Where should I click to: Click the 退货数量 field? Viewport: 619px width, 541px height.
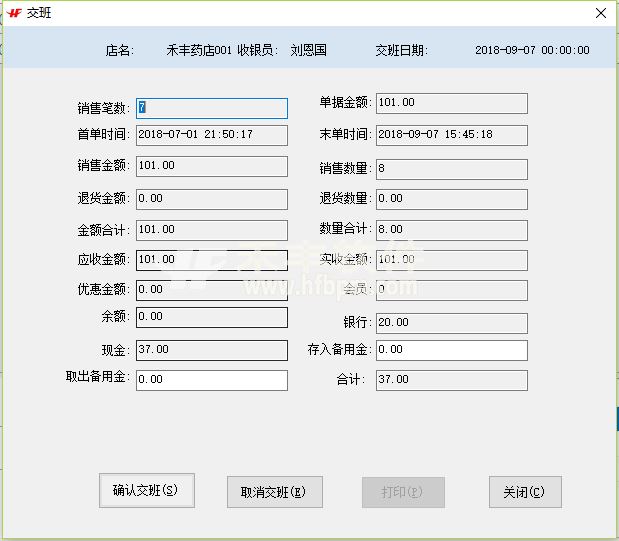click(451, 199)
